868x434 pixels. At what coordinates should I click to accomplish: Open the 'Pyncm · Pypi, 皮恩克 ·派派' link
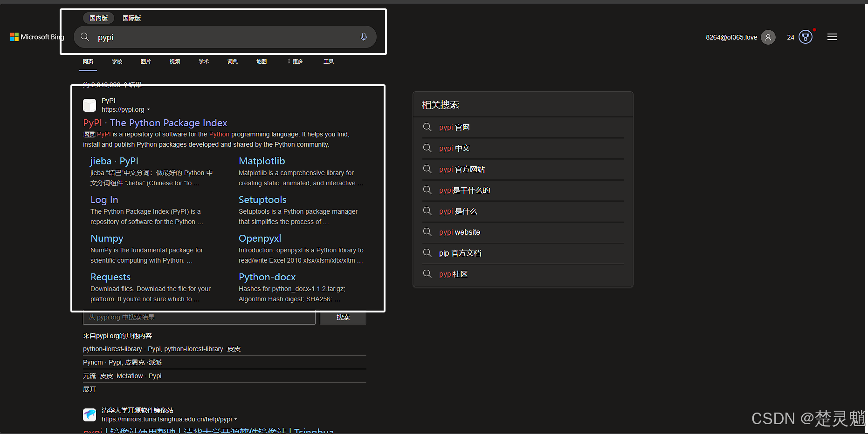click(x=123, y=362)
